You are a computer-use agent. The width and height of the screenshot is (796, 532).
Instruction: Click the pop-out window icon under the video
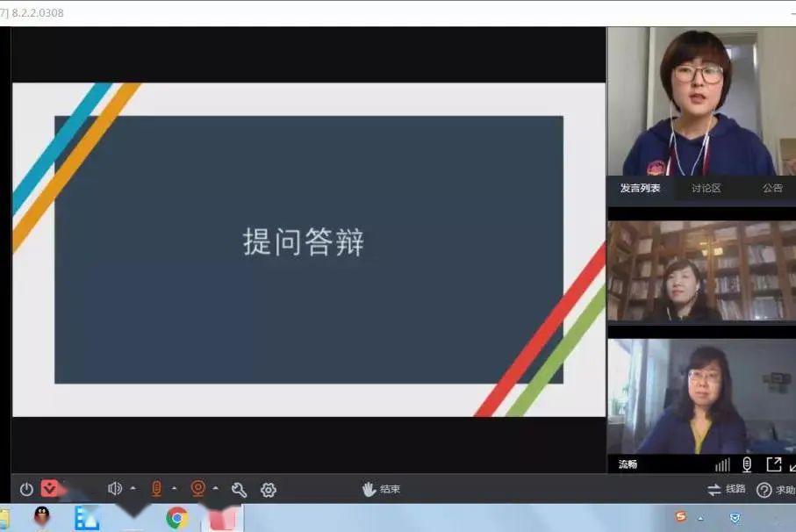(774, 464)
